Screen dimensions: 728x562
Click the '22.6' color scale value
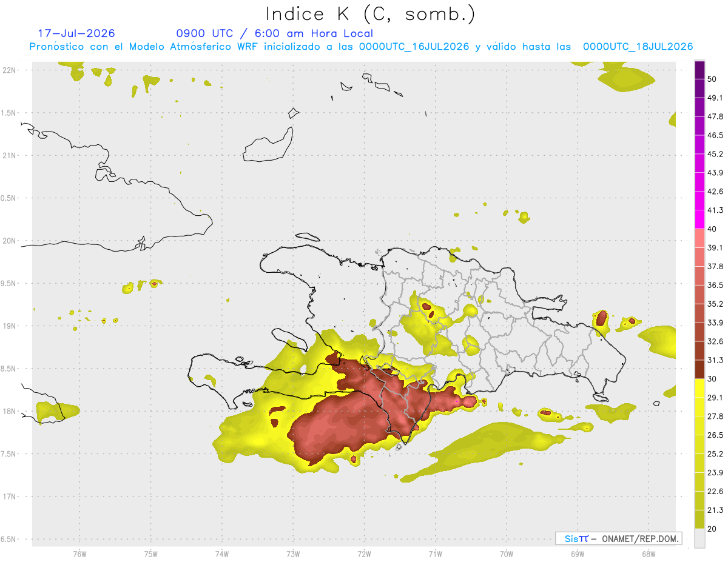tap(715, 492)
